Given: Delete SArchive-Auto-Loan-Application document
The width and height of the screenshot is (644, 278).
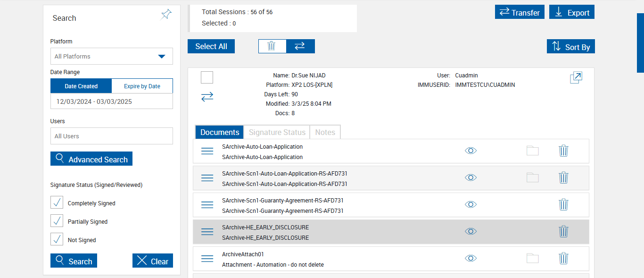Looking at the screenshot, I should 563,151.
